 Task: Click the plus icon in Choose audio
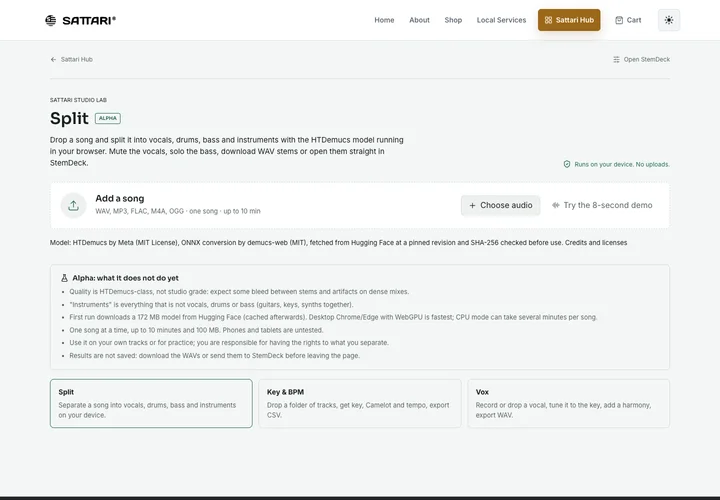click(x=472, y=205)
